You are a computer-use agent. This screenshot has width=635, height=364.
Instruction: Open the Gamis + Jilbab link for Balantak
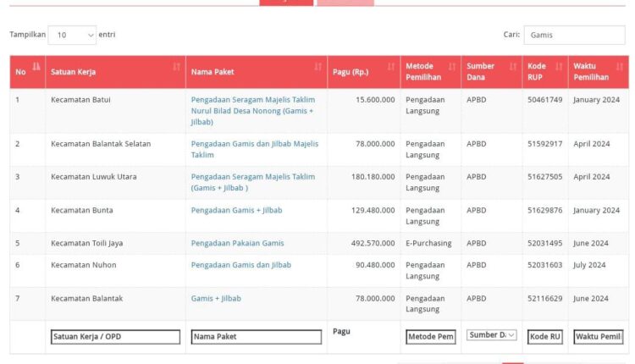coord(216,299)
